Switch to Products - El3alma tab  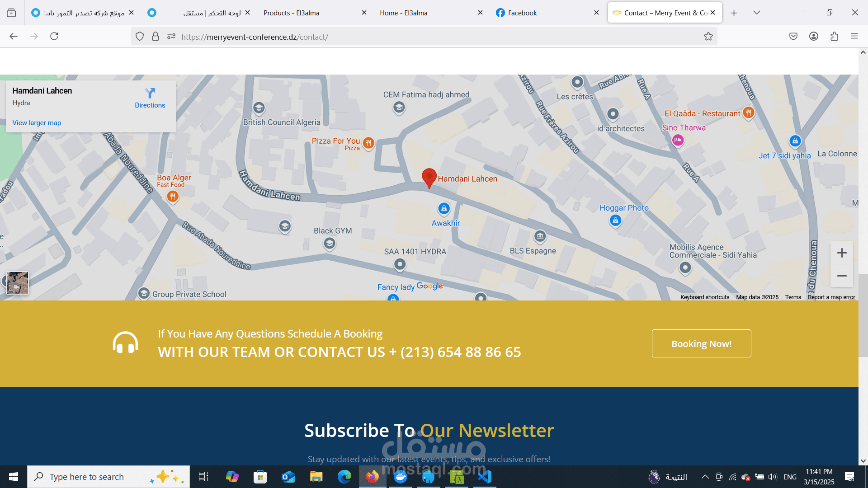(x=291, y=13)
